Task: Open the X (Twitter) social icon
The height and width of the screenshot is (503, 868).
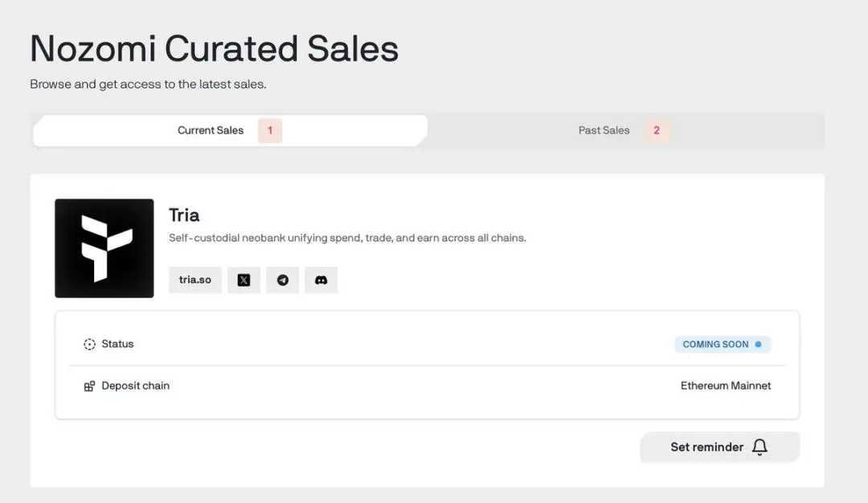Action: tap(244, 280)
